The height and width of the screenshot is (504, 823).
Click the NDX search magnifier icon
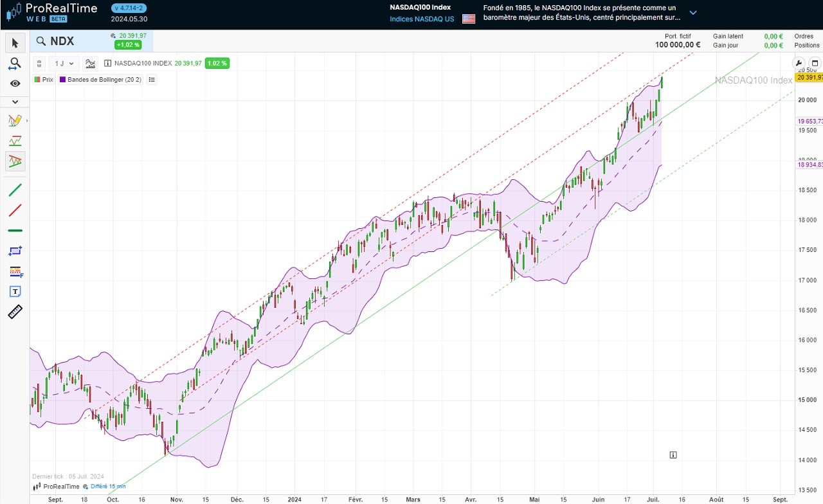[x=41, y=41]
